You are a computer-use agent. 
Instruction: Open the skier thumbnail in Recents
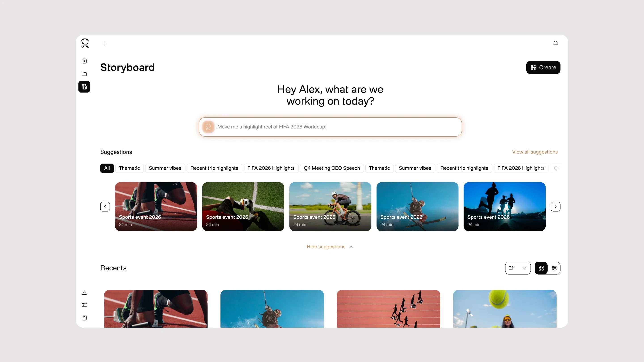coord(272,309)
